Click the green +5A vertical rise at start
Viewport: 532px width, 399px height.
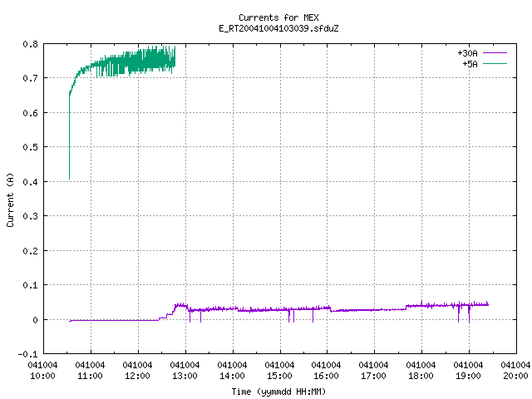point(69,135)
